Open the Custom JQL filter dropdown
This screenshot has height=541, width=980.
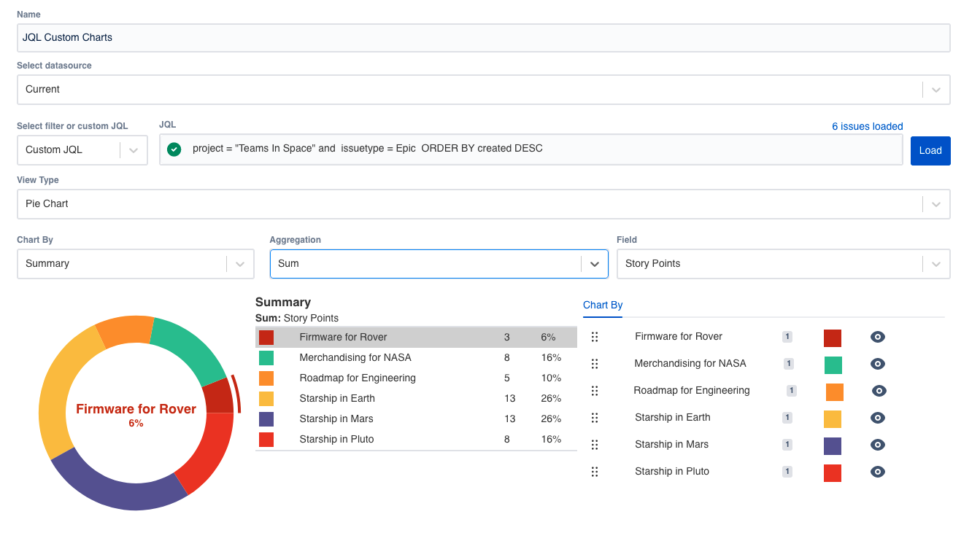tap(133, 149)
